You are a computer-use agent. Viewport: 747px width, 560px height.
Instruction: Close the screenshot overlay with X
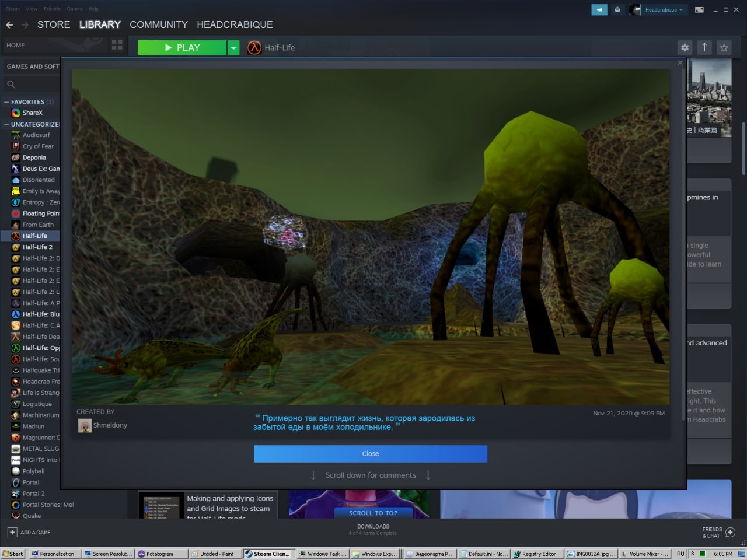point(680,62)
